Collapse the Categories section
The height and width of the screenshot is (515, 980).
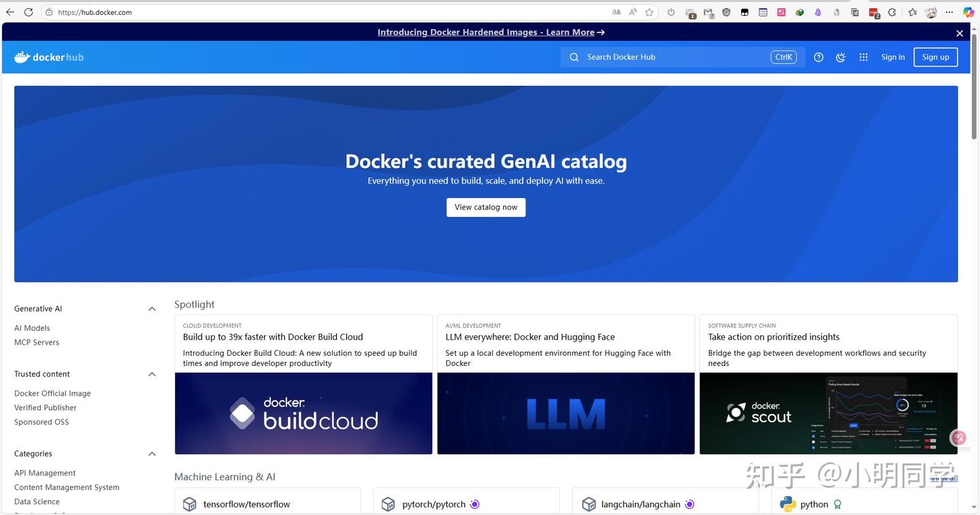[x=152, y=454]
